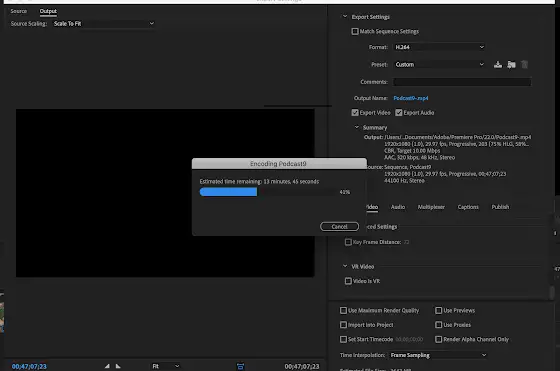Uncheck the Export Audio checkbox
Viewport: 560px width, 371px height.
pos(399,113)
